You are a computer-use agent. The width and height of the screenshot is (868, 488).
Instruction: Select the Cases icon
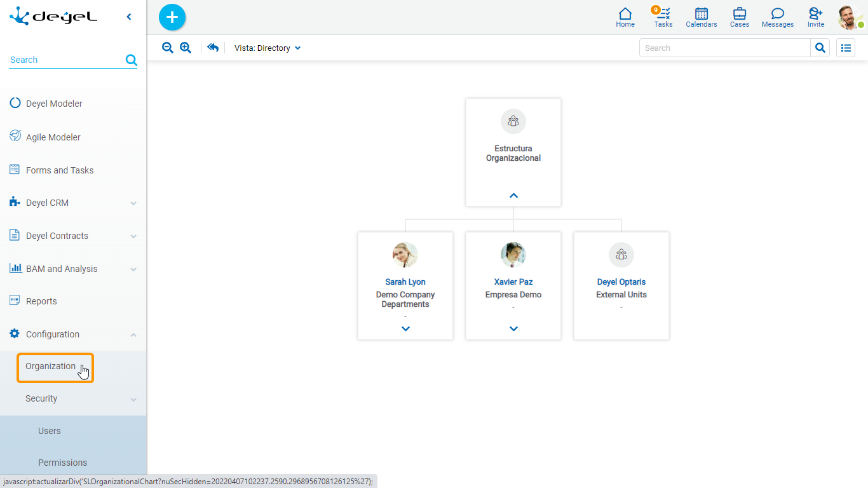pyautogui.click(x=739, y=17)
